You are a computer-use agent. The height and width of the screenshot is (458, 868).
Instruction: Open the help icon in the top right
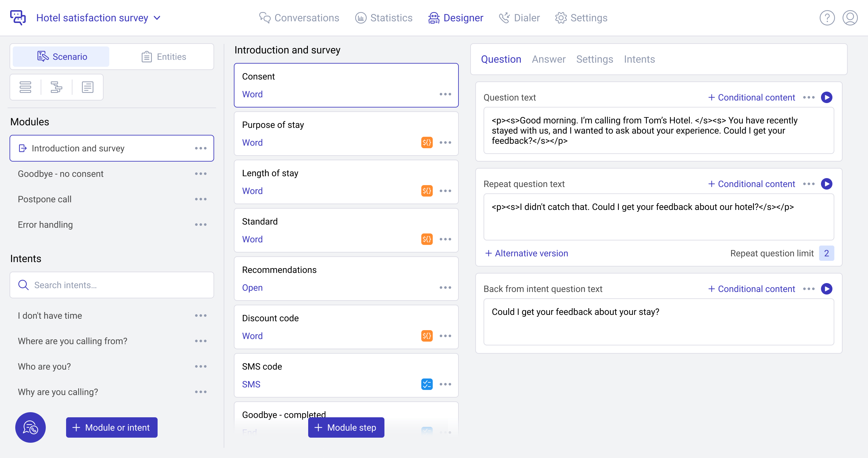[827, 18]
